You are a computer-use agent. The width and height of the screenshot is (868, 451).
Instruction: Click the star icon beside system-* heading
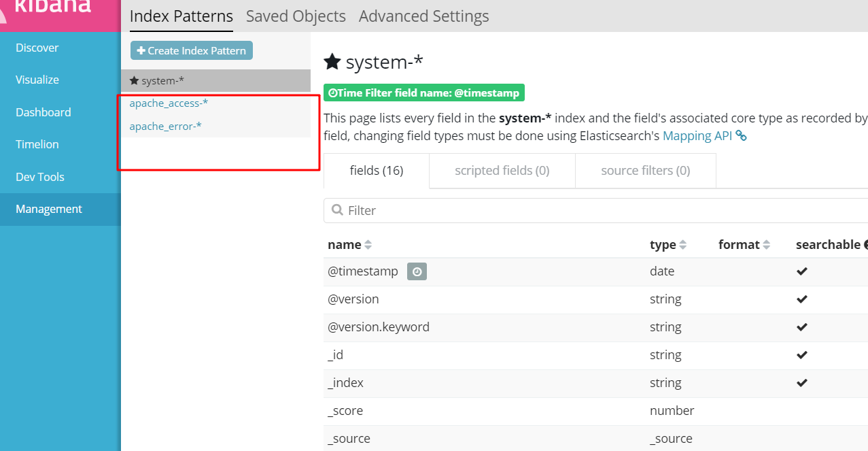coord(332,62)
